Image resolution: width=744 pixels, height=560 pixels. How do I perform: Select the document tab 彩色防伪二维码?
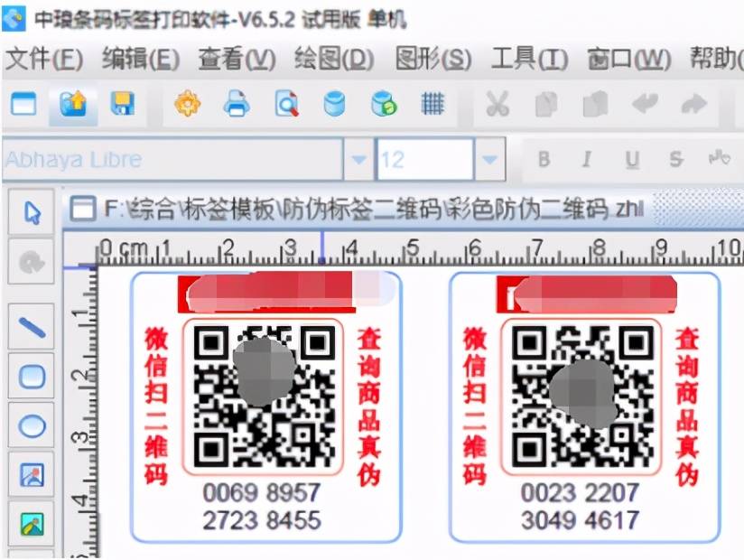click(x=357, y=209)
